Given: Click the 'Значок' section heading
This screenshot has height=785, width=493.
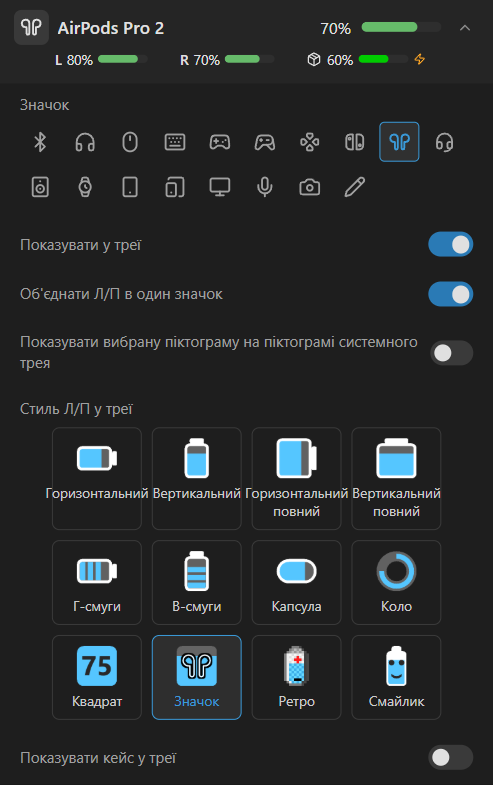Looking at the screenshot, I should (45, 105).
